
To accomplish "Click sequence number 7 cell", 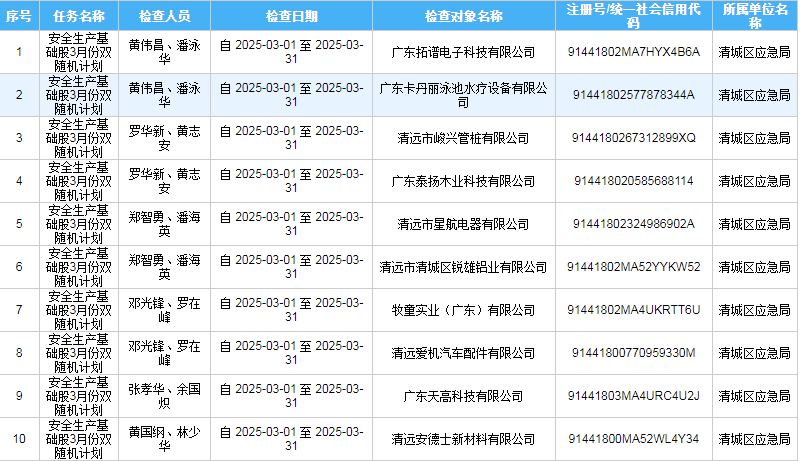I will [x=19, y=310].
